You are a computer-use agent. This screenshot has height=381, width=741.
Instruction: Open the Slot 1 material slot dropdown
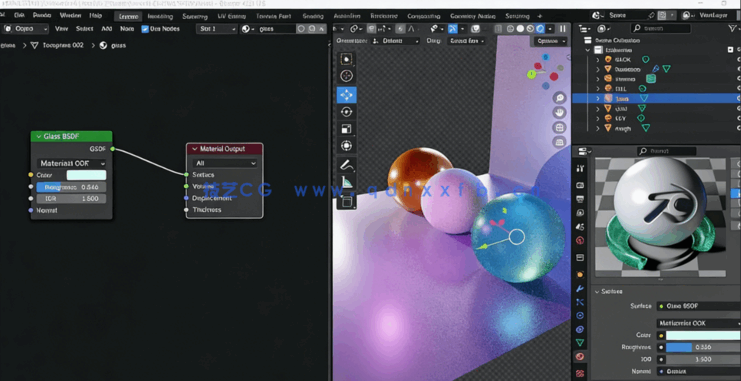coord(217,29)
